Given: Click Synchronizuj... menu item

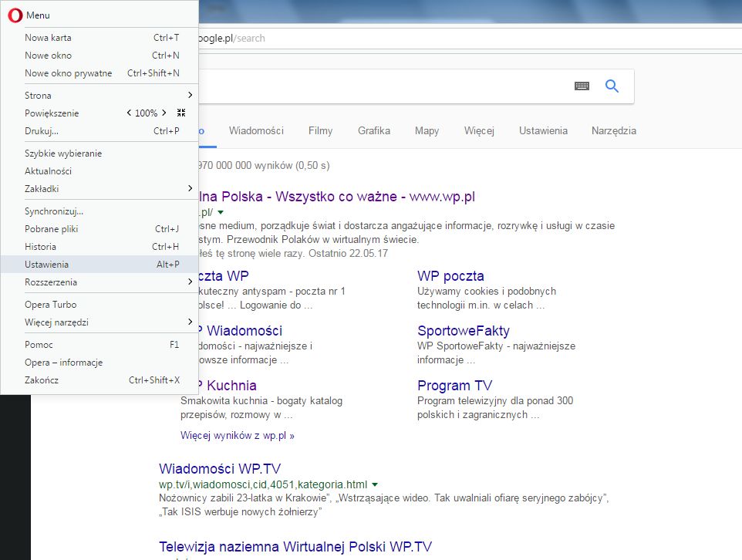Looking at the screenshot, I should click(99, 211).
